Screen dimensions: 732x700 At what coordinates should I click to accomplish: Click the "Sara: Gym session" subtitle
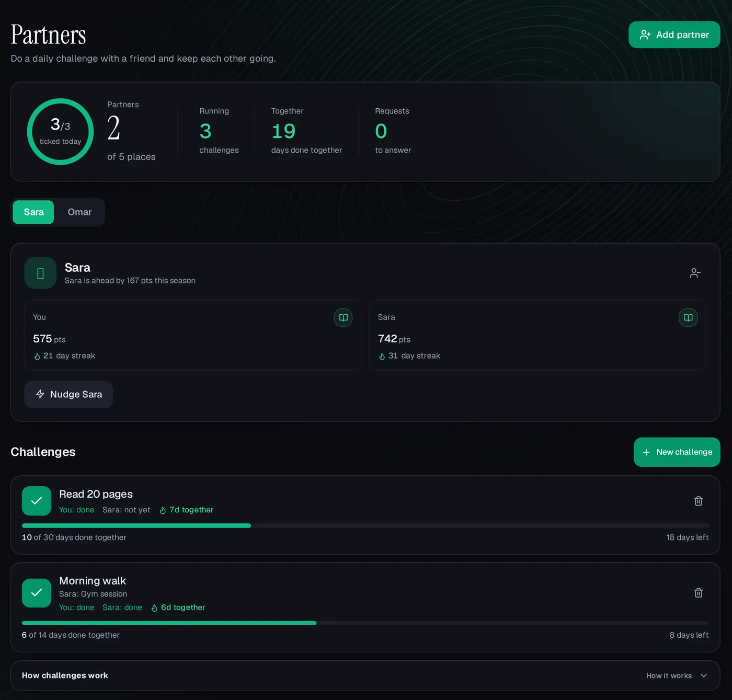(x=93, y=594)
